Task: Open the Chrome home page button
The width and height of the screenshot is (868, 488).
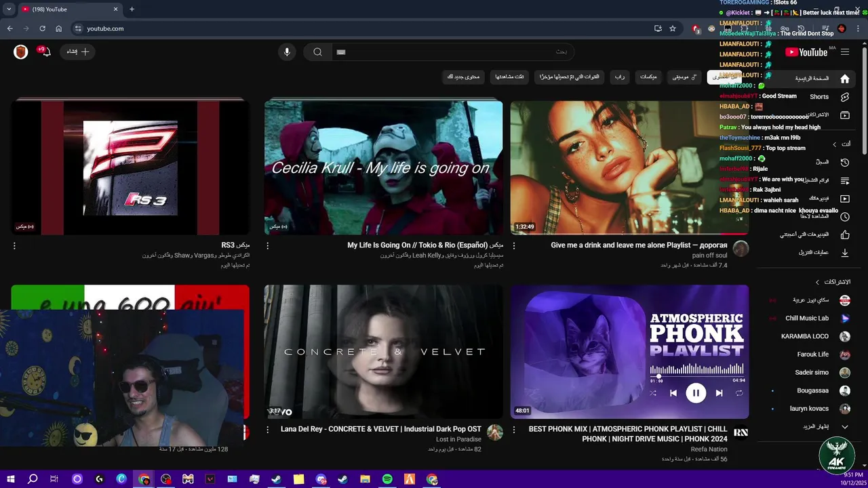Action: click(x=58, y=28)
